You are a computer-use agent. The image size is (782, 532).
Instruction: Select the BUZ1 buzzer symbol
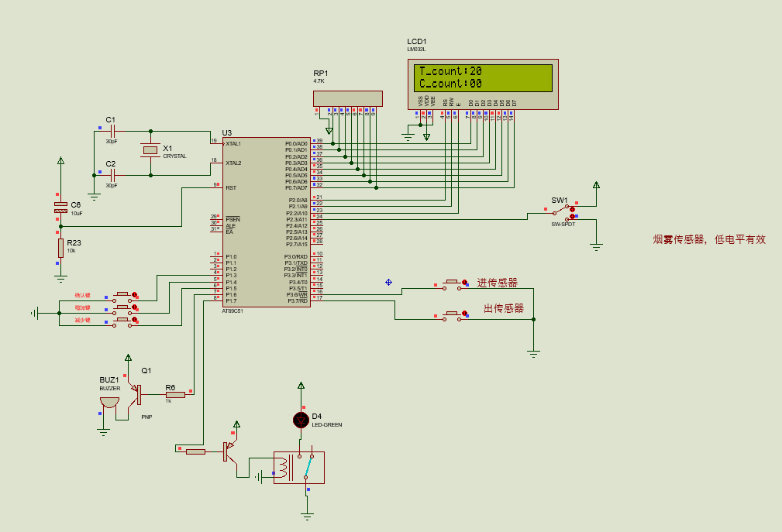click(109, 403)
